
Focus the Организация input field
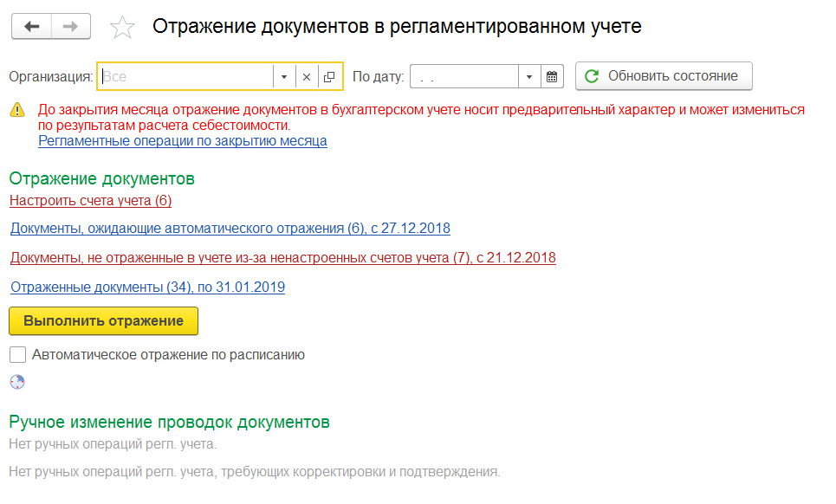click(186, 77)
